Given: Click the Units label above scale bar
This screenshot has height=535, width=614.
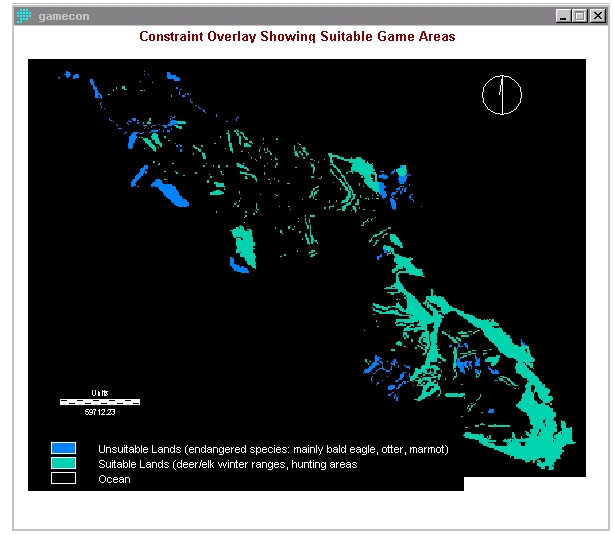Looking at the screenshot, I should [99, 393].
